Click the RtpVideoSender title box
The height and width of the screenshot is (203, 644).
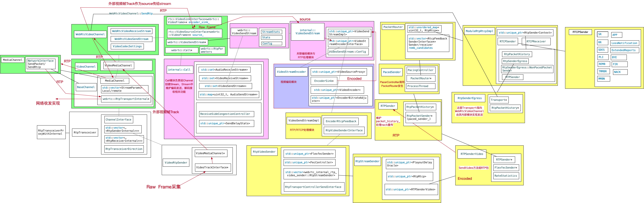264,152
